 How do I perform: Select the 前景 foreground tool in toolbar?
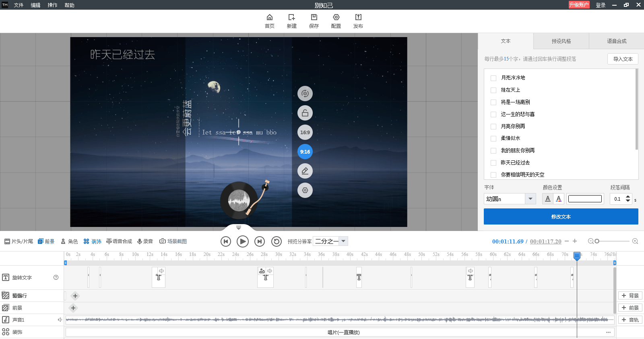(46, 241)
